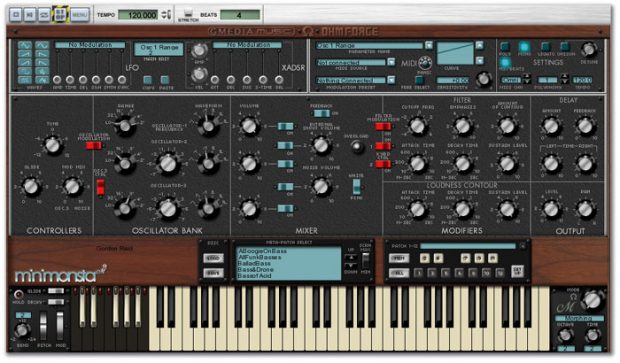Click the LFO Copy button

pyautogui.click(x=148, y=80)
